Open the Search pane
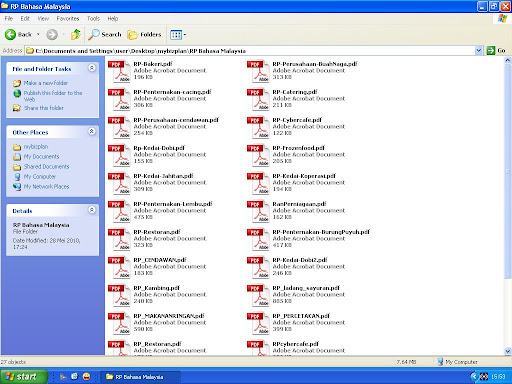 click(x=105, y=34)
